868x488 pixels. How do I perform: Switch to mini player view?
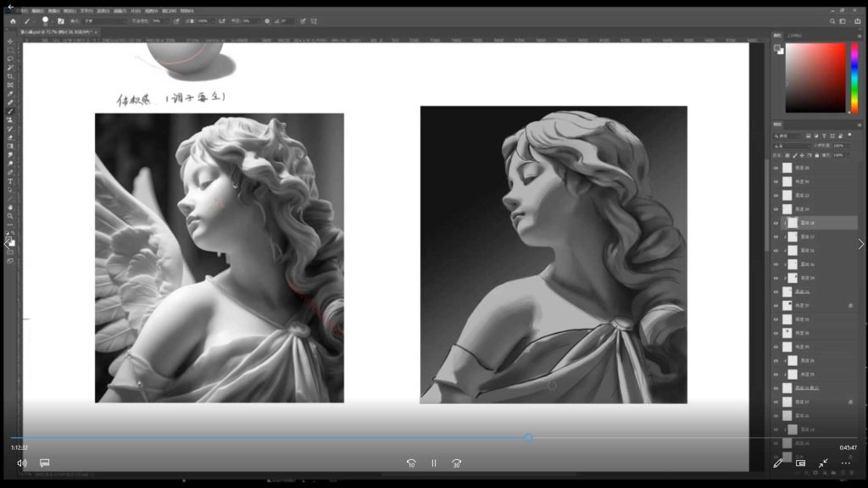[800, 463]
